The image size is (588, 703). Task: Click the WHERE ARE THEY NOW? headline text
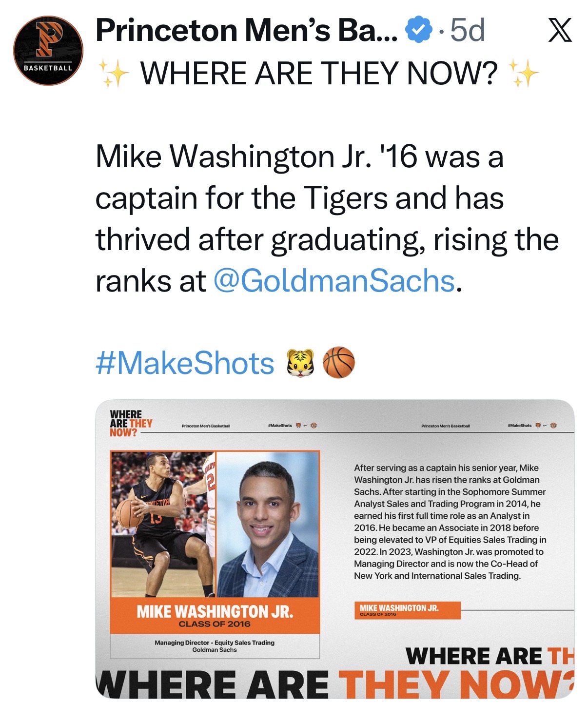pos(319,74)
